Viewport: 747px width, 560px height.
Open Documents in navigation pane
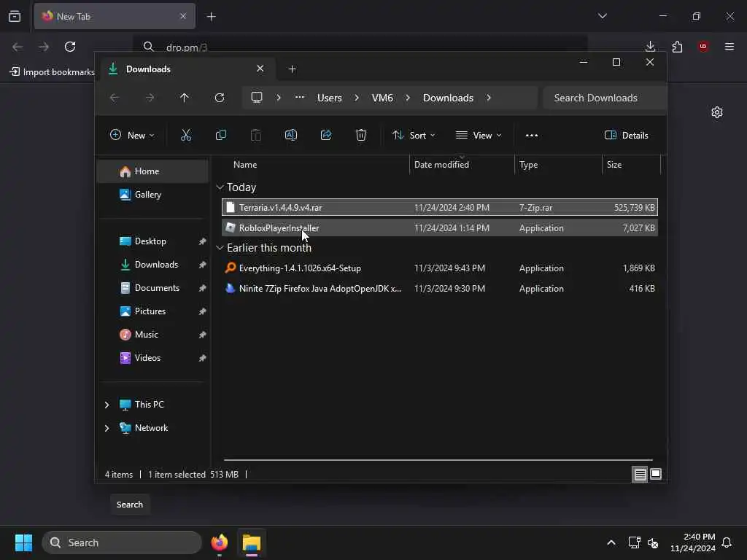click(x=153, y=288)
